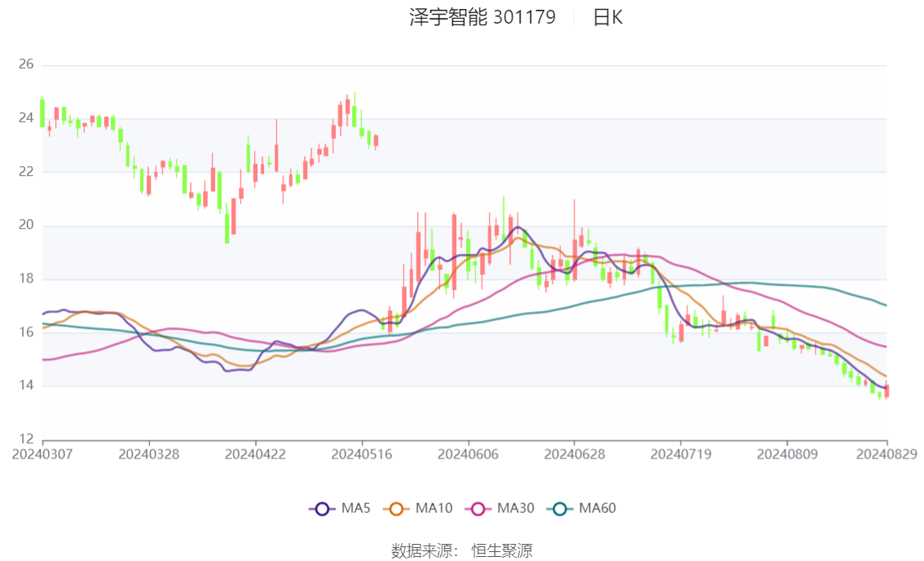Click the chart title 泽宇智能 301179

pyautogui.click(x=482, y=17)
